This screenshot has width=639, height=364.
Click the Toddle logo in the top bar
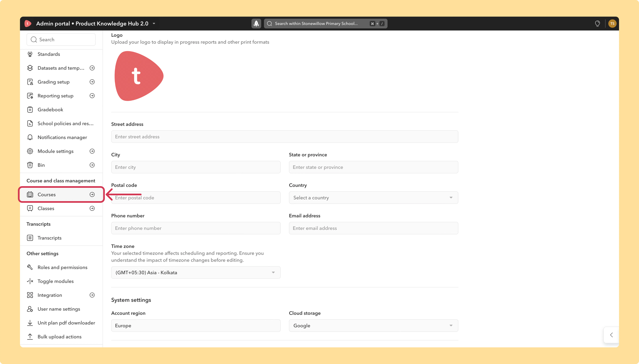pos(28,23)
